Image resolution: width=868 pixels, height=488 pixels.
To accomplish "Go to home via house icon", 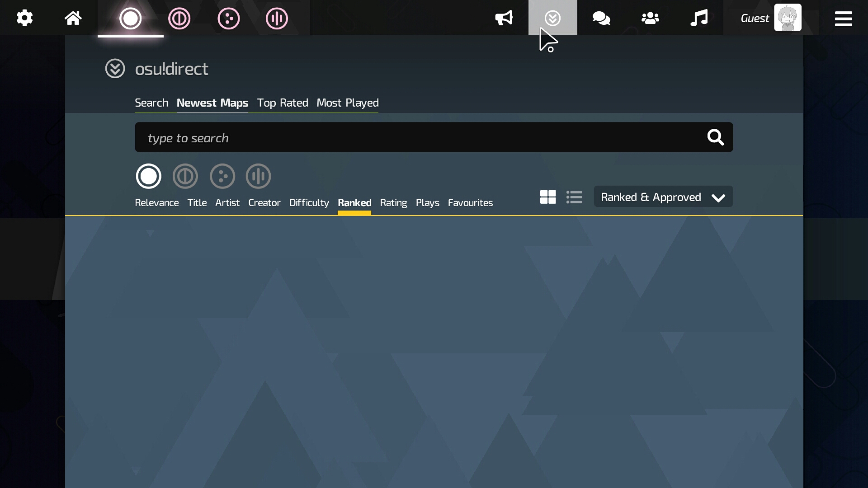I will tap(73, 18).
